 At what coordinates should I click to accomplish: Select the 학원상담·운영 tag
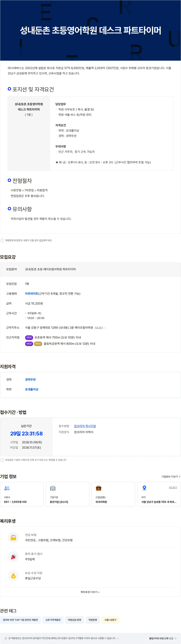pyautogui.click(x=74, y=620)
